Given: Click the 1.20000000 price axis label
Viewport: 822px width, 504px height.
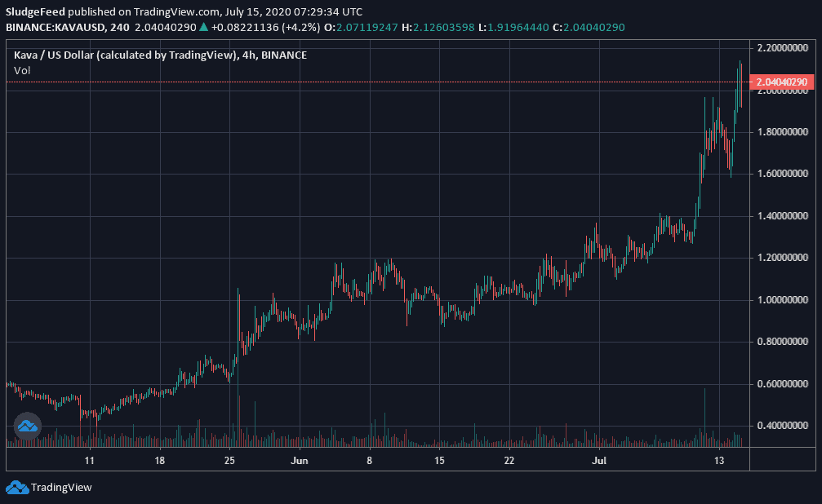Looking at the screenshot, I should (783, 258).
